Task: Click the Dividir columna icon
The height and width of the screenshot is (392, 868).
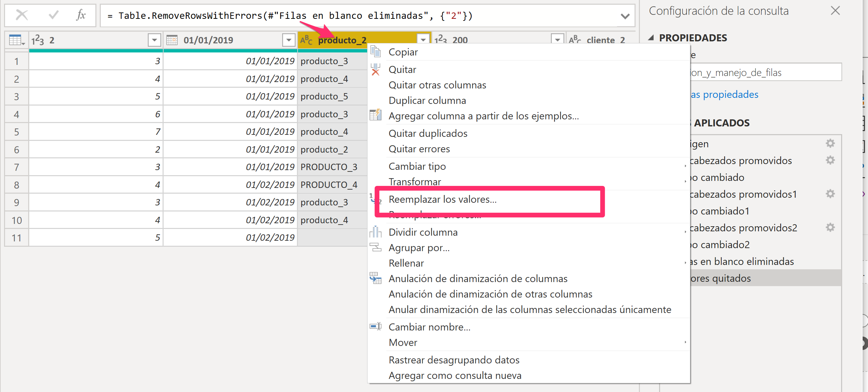Action: [375, 232]
